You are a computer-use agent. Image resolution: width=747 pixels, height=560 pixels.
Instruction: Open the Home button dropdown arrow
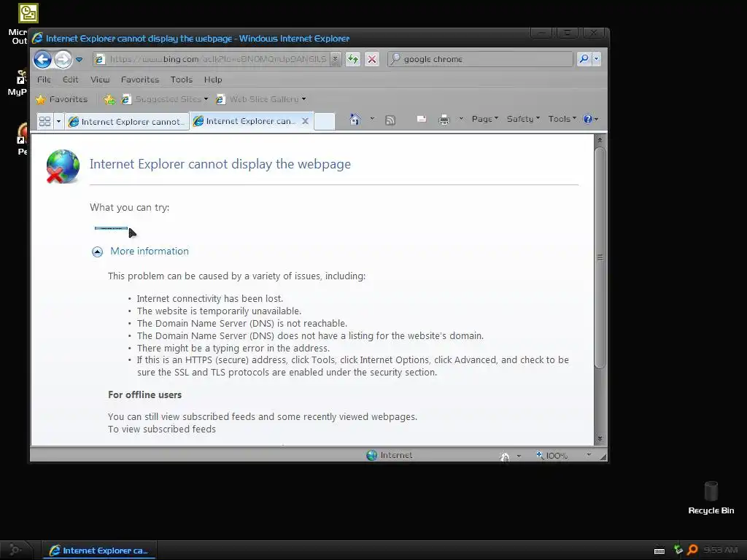(x=373, y=119)
